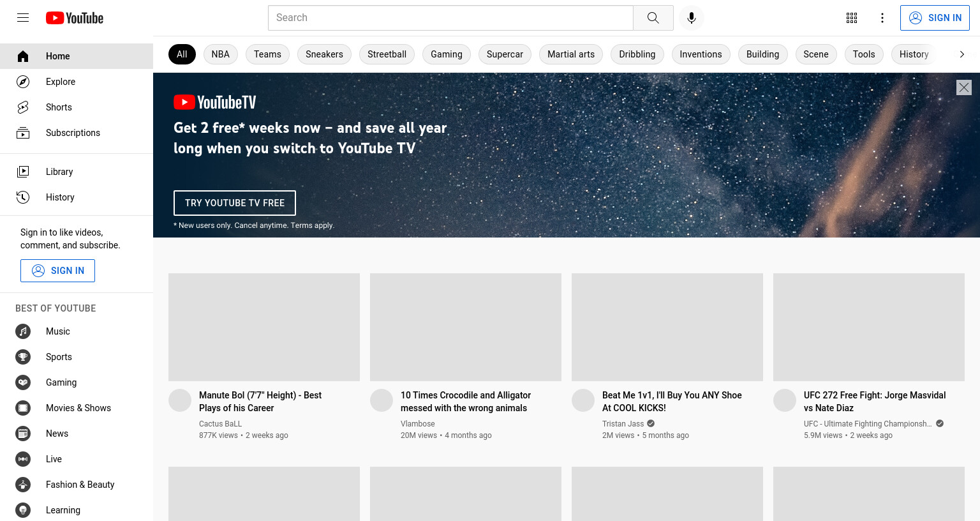Close the YouTube TV banner

tap(964, 87)
